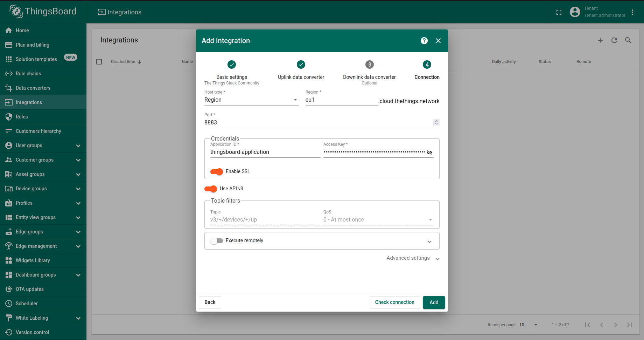Click the search magnifier icon in Integrations
This screenshot has width=644, height=340.
coord(628,40)
